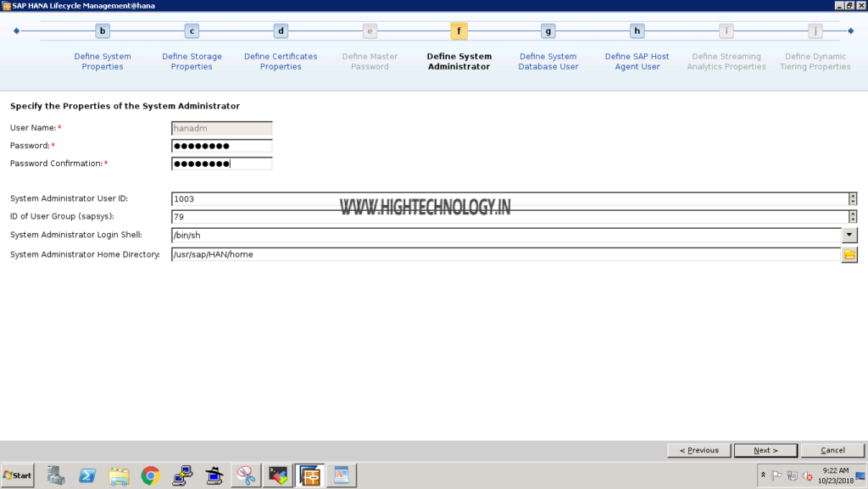The image size is (868, 489).
Task: Click the System Administrator Login Shell label
Action: click(x=75, y=235)
